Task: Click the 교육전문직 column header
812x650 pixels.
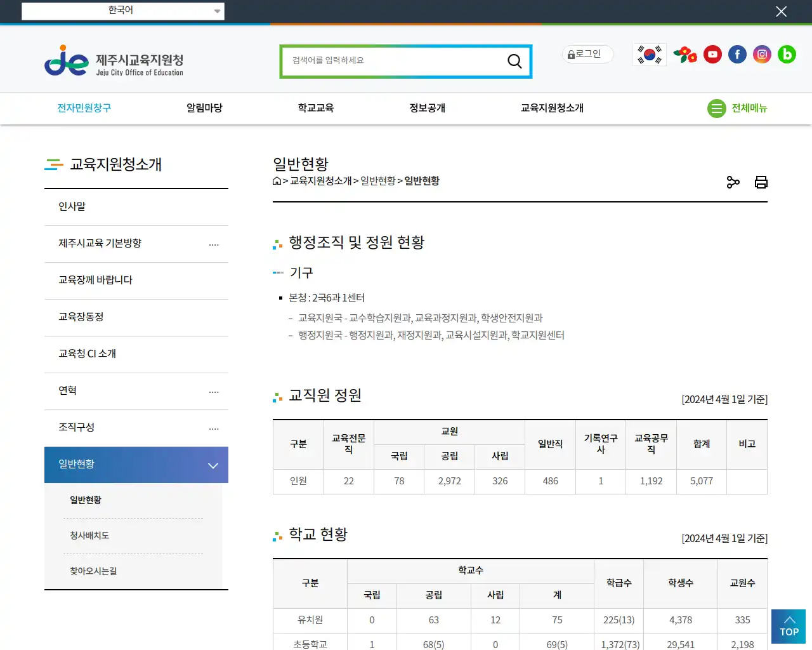Action: [349, 444]
